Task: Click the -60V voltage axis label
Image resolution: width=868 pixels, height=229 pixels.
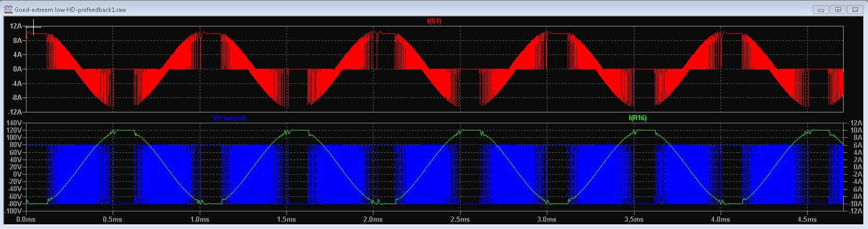Action: coord(16,196)
